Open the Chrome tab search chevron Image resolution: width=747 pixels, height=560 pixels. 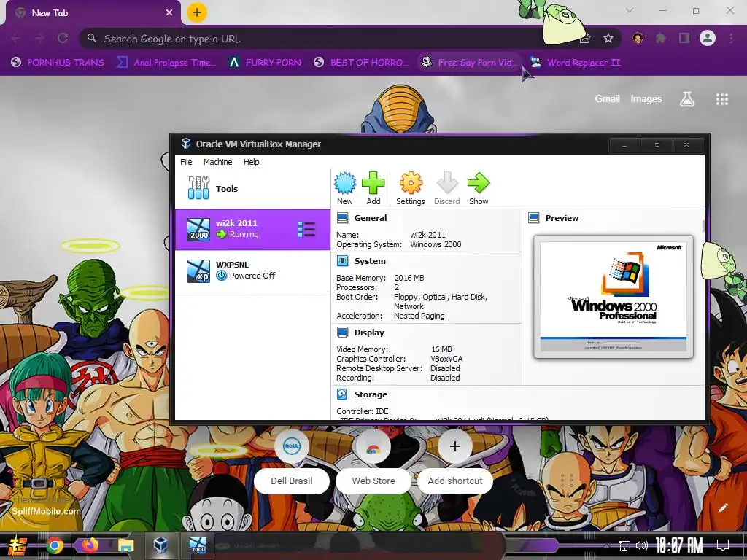pyautogui.click(x=630, y=10)
